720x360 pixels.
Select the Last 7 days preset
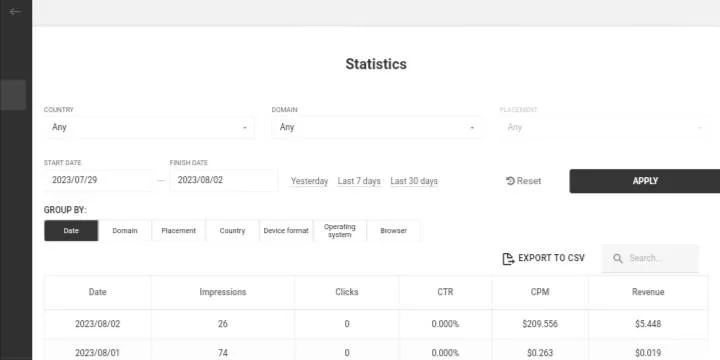[359, 181]
